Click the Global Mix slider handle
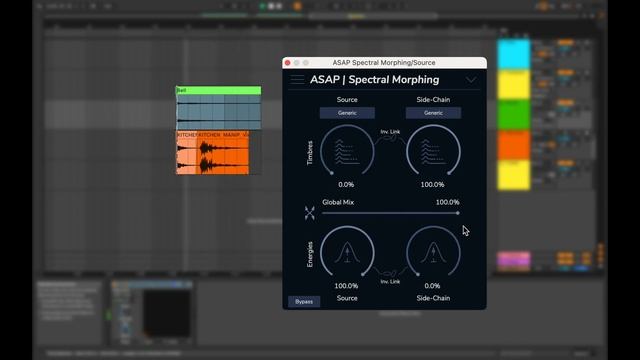This screenshot has height=360, width=640. tap(458, 213)
